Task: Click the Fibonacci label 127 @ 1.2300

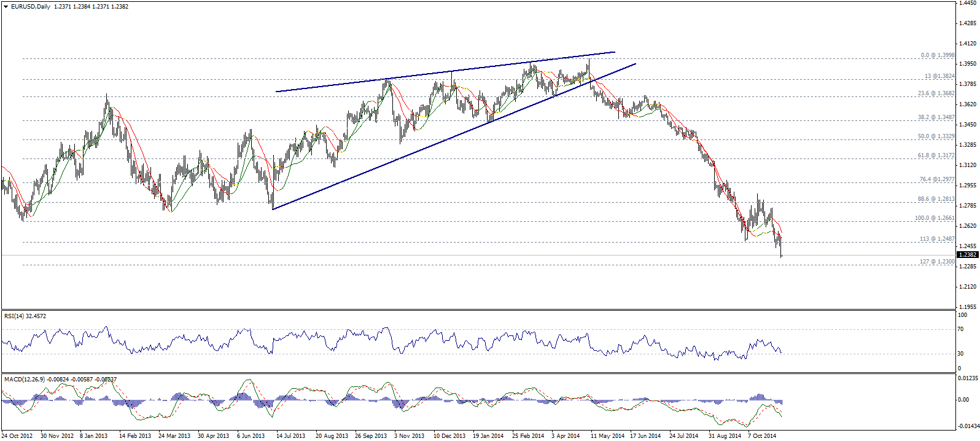Action: [937, 262]
